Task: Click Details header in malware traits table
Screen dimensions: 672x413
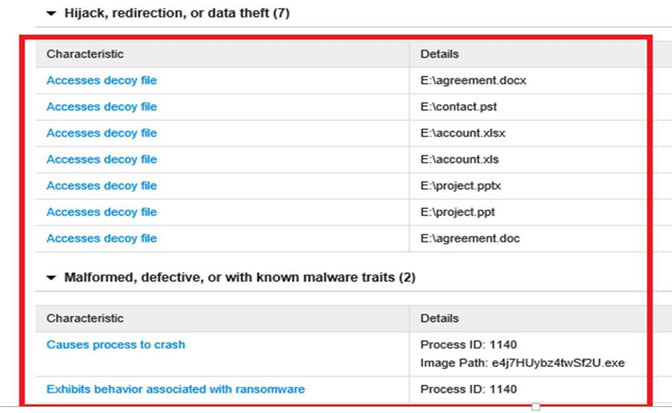Action: (440, 318)
